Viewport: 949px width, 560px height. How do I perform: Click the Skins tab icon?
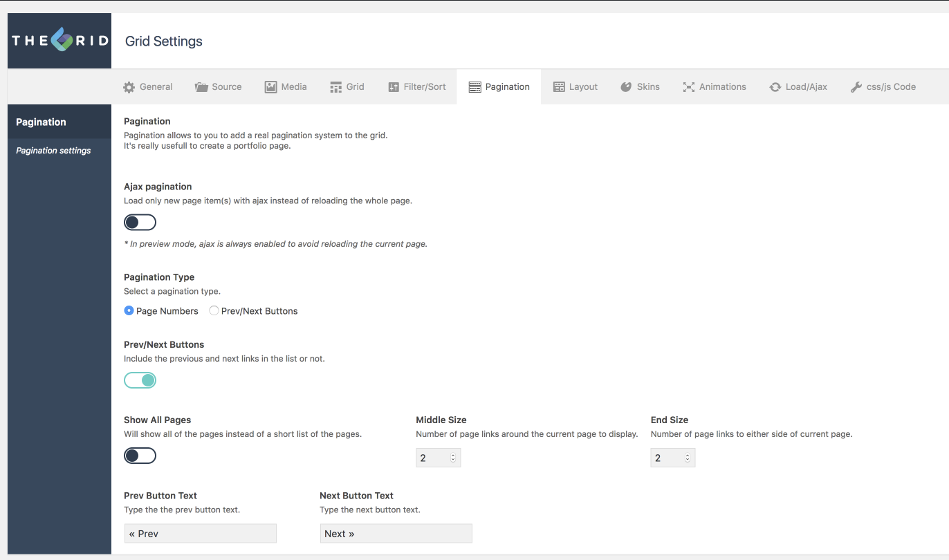point(626,87)
